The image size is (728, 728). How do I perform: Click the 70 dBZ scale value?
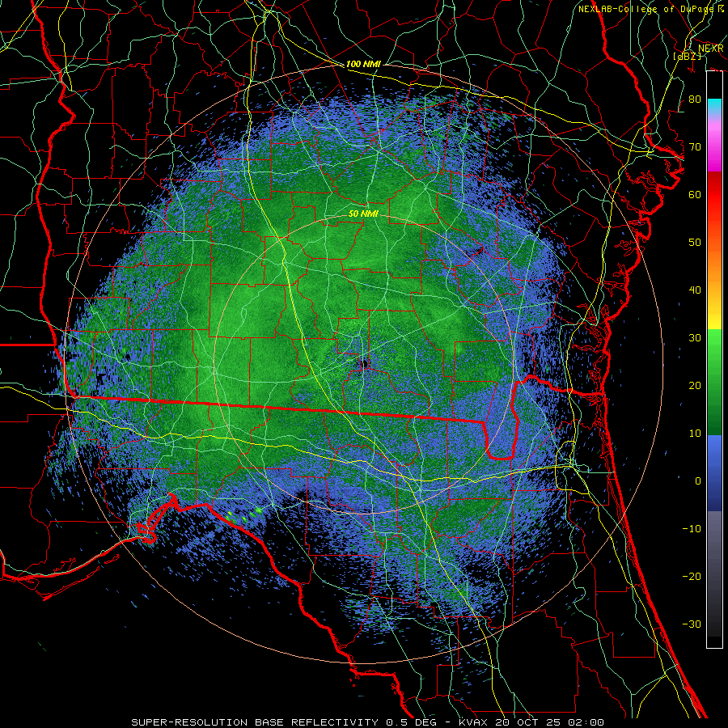[x=695, y=147]
